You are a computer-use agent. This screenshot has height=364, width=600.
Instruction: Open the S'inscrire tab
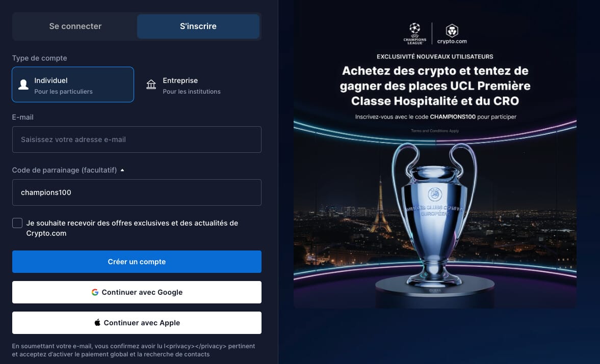click(x=198, y=26)
